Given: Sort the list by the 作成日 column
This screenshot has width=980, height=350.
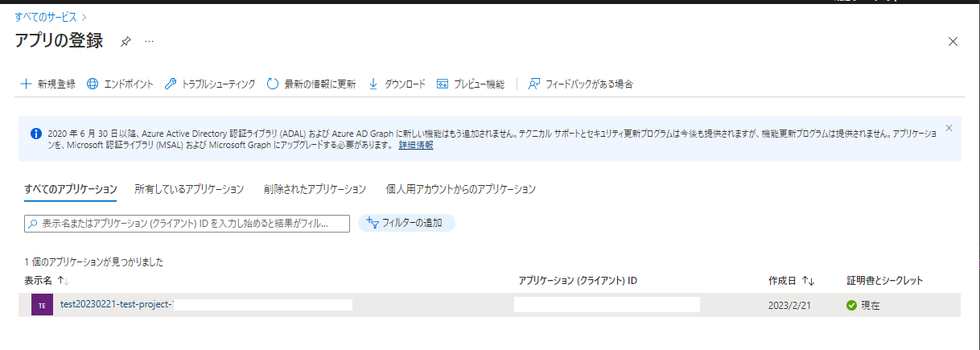Looking at the screenshot, I should [x=792, y=281].
